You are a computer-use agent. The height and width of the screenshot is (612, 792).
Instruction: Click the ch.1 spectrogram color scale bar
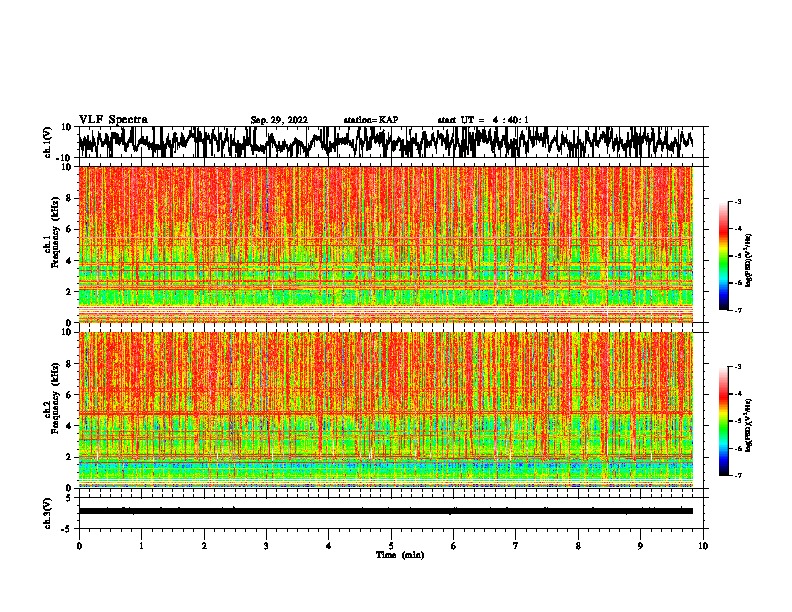click(723, 256)
